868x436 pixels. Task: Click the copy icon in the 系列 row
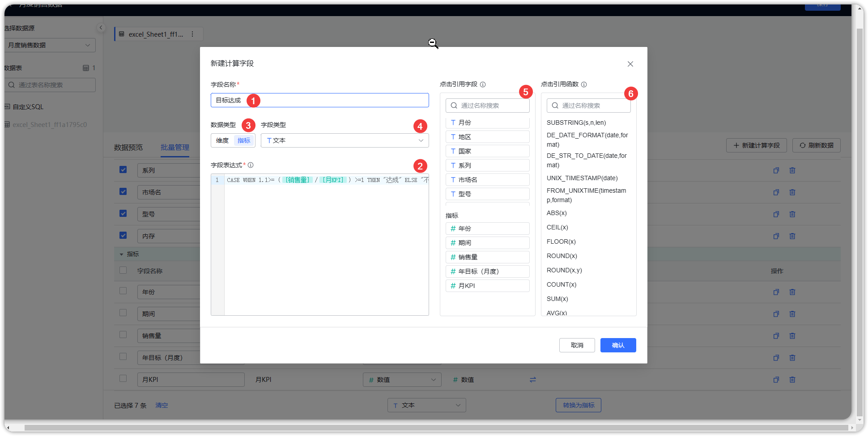776,170
